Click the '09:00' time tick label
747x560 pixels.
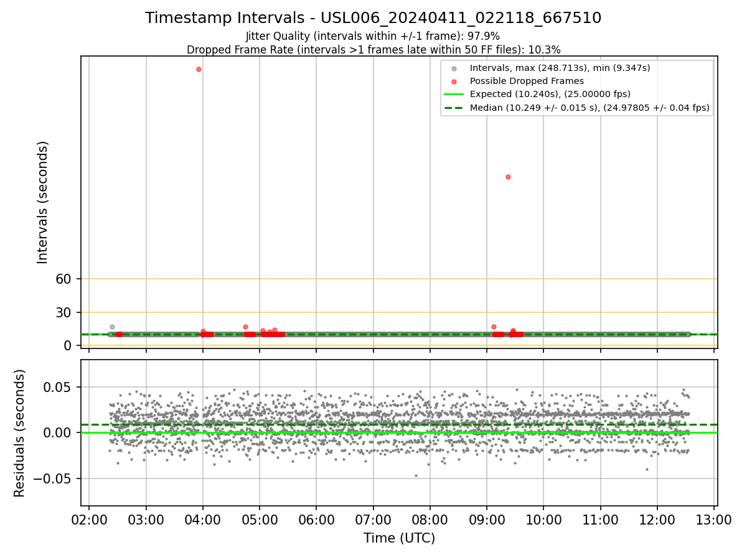[x=487, y=520]
